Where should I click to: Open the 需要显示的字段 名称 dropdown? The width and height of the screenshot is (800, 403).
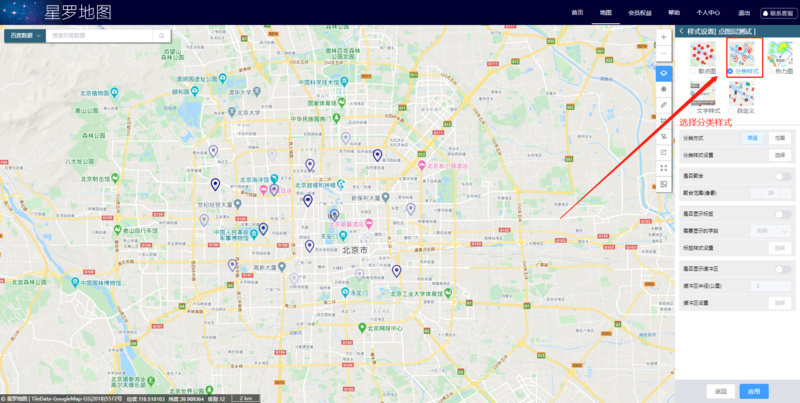tap(771, 231)
